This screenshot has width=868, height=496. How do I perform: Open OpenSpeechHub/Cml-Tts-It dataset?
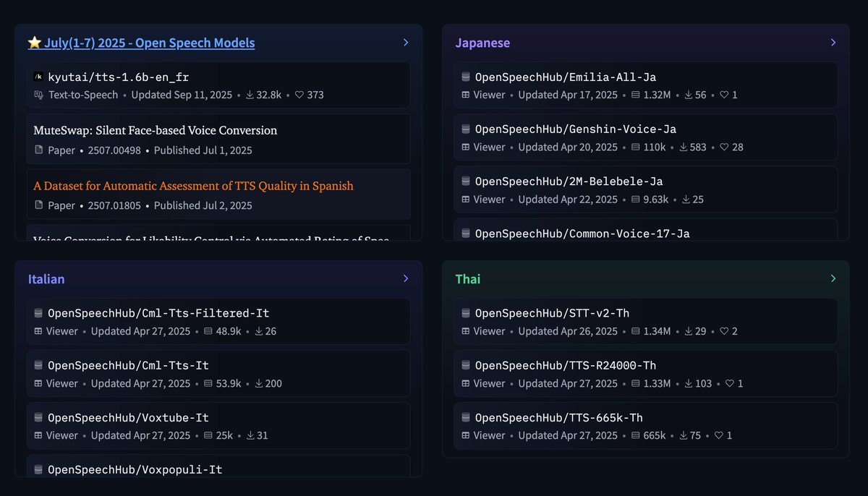tap(128, 365)
